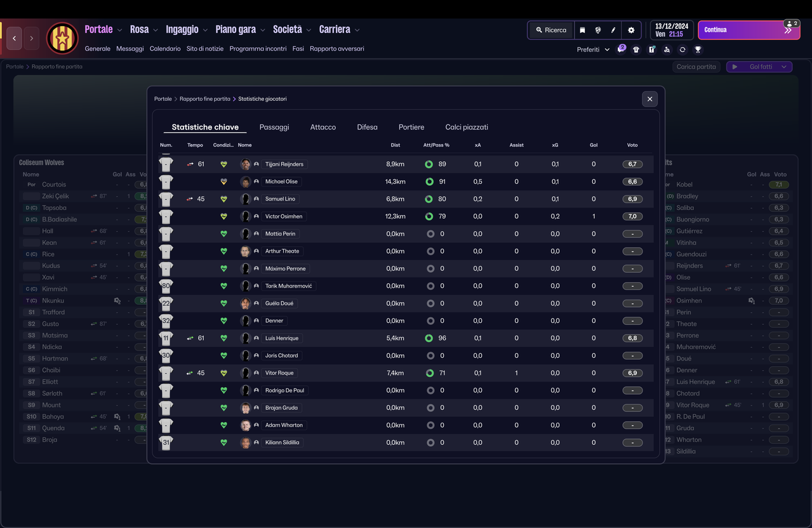Click the pass percentage ring in Victor Osimhen's row
The image size is (812, 528).
pos(429,216)
